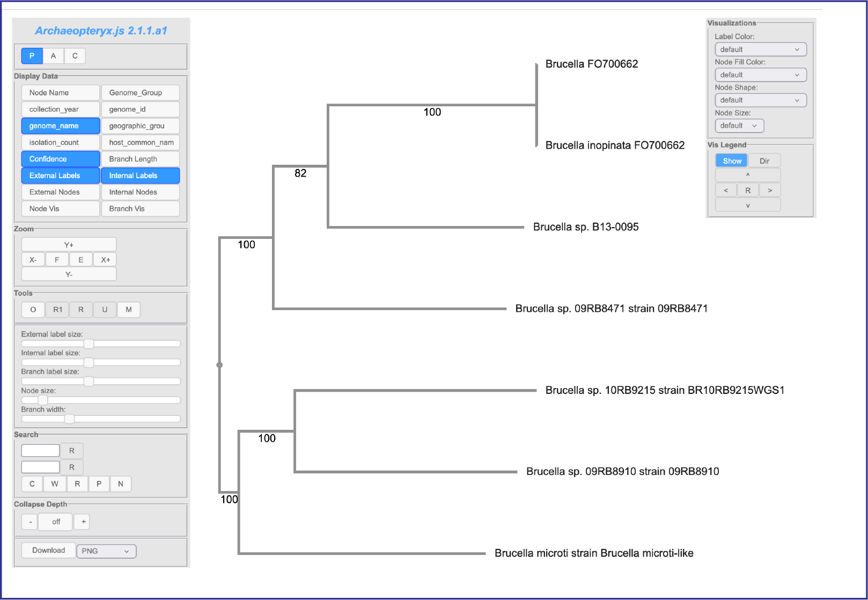Image resolution: width=868 pixels, height=600 pixels.
Task: Move the Vis Legend up with the ^ arrow
Action: [747, 175]
